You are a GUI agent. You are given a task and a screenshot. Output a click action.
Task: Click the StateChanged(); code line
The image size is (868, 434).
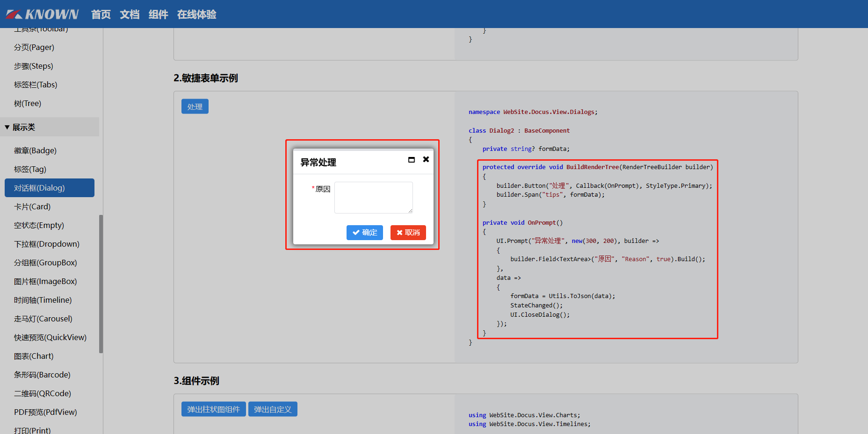click(x=536, y=305)
